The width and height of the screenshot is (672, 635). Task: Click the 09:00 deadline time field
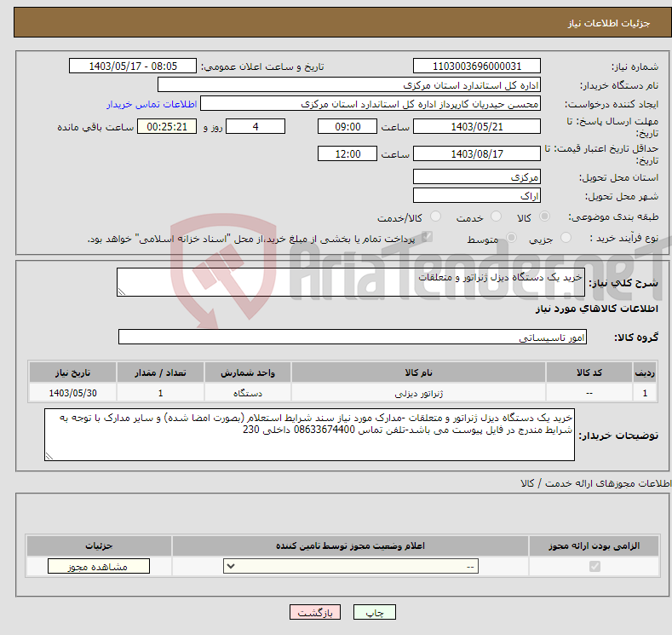pos(347,126)
